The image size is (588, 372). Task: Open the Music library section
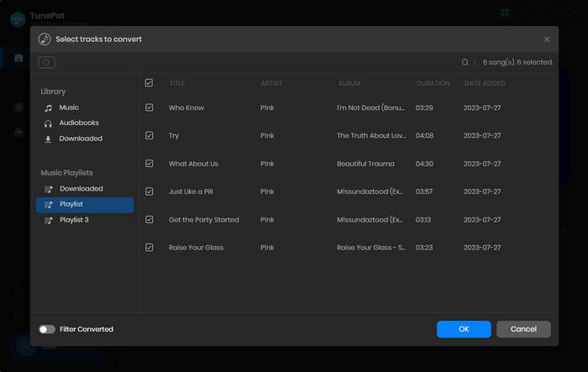tap(69, 107)
